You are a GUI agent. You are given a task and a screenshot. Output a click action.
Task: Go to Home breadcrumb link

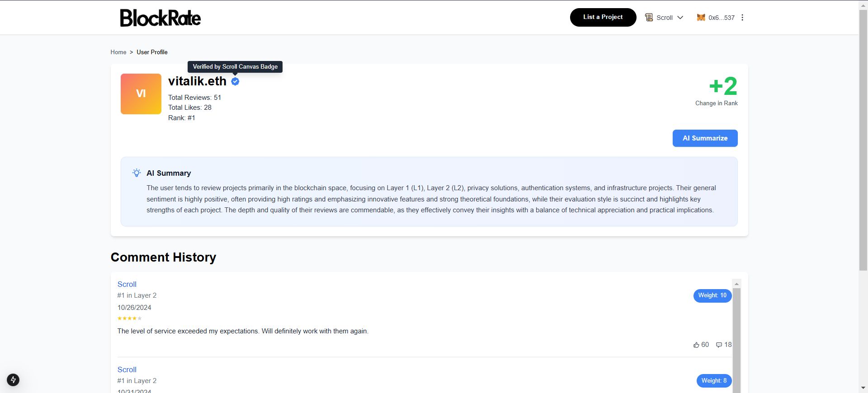(118, 52)
